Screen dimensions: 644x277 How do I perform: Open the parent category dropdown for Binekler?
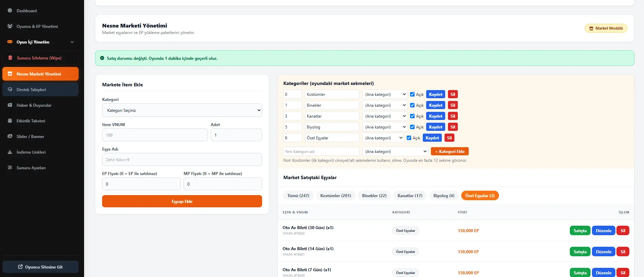385,105
